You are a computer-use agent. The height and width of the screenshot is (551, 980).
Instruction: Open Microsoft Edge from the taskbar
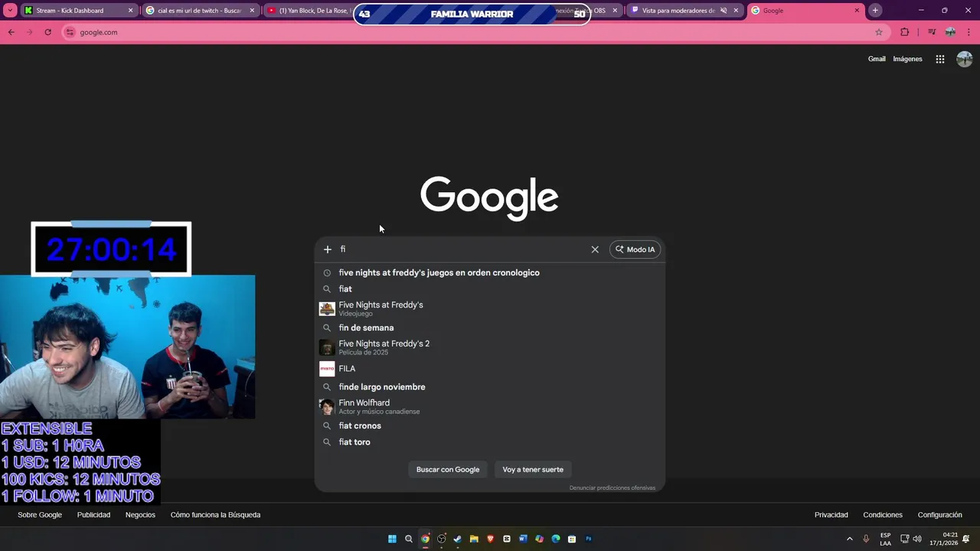tap(556, 539)
